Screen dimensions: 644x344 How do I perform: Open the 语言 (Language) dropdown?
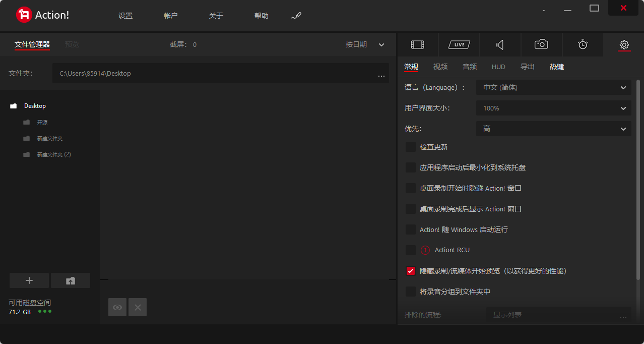coord(553,87)
